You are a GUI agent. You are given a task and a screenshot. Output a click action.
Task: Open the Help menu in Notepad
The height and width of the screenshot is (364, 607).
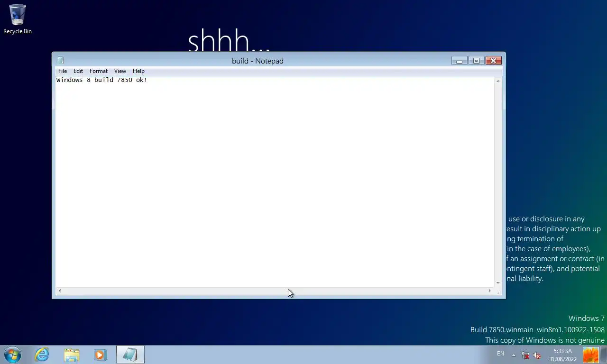138,71
